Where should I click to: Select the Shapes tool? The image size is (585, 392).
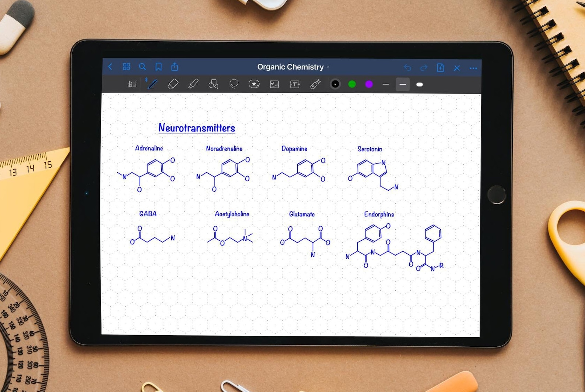213,84
